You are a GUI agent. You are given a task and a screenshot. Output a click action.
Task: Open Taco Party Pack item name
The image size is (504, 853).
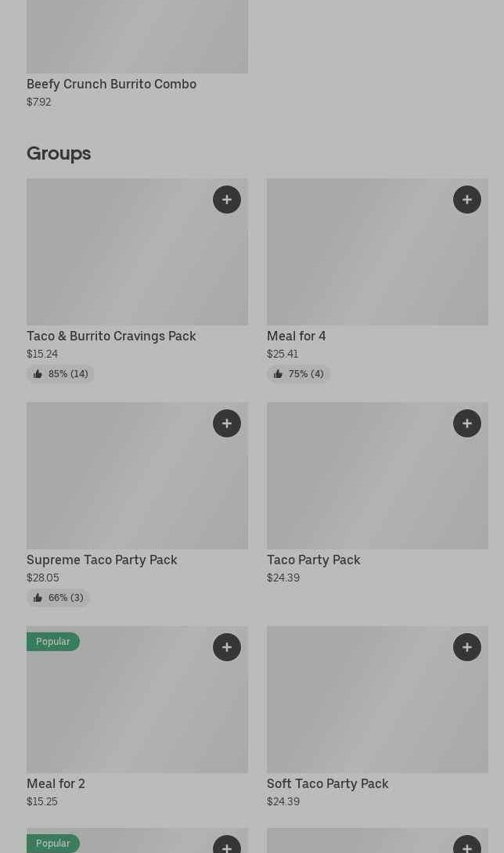point(314,560)
